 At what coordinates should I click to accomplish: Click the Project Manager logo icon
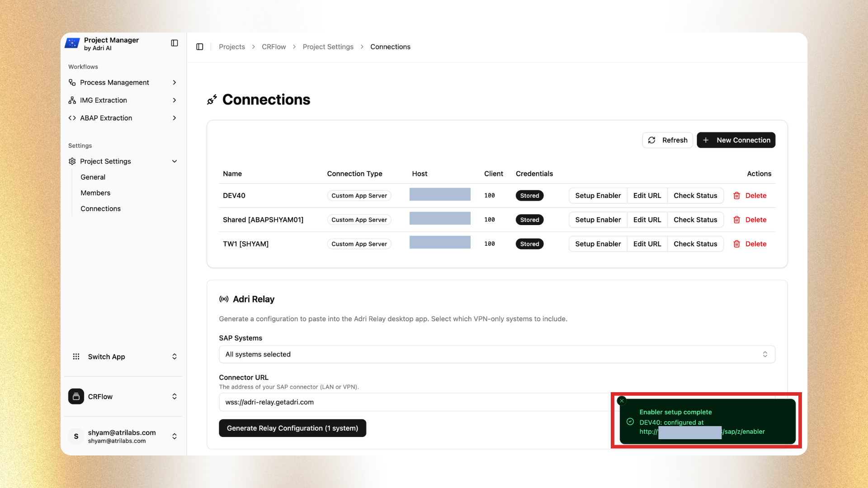72,43
